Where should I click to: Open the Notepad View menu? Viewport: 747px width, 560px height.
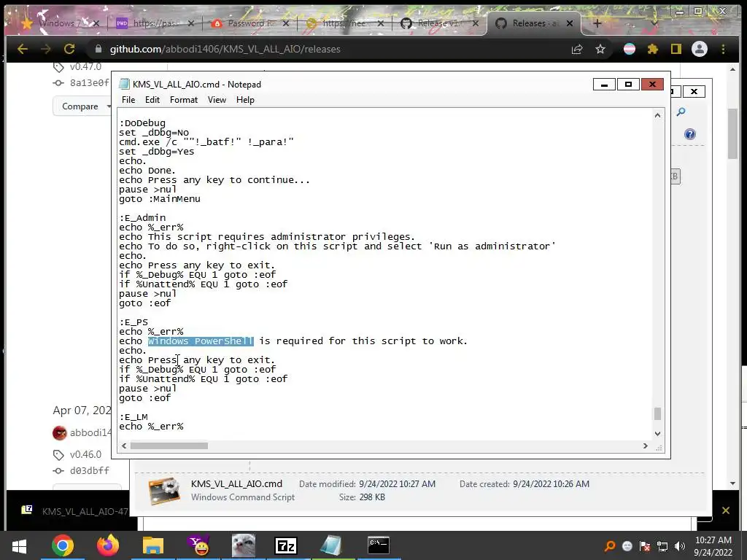(x=217, y=99)
